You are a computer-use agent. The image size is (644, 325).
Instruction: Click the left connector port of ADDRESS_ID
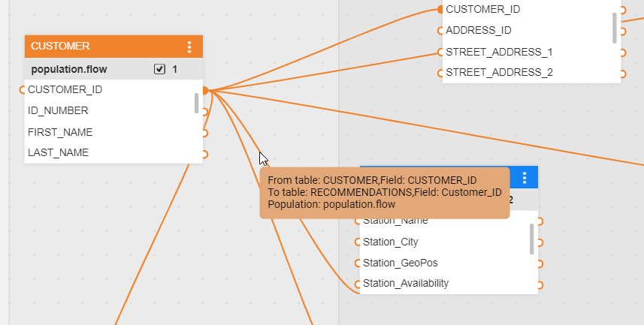point(440,31)
